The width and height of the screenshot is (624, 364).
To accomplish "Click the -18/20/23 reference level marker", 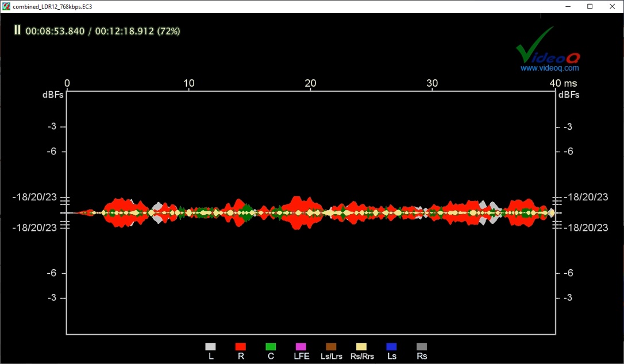I will [36, 197].
